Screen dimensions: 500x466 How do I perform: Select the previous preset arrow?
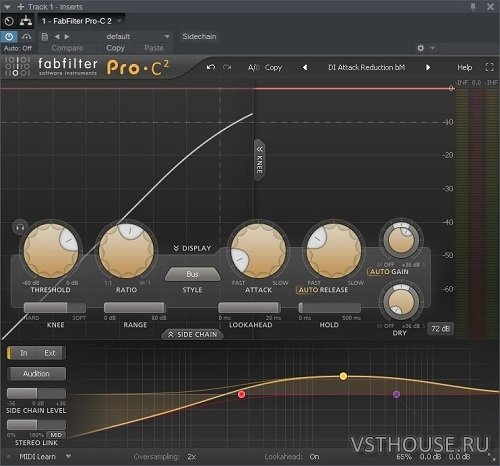coord(305,67)
